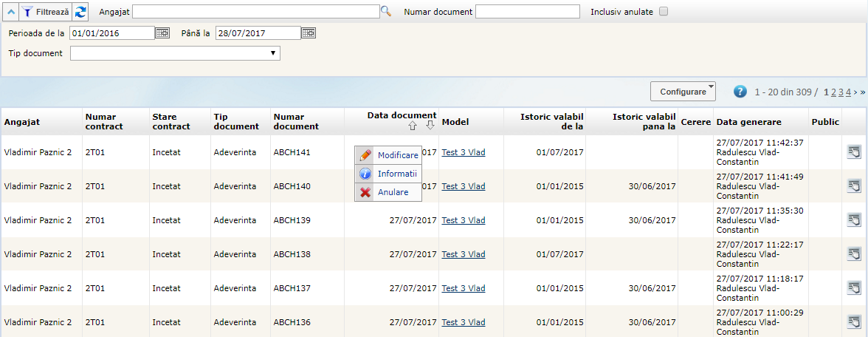The height and width of the screenshot is (337, 868).
Task: Open the Configurare dropdown button
Action: (x=683, y=92)
